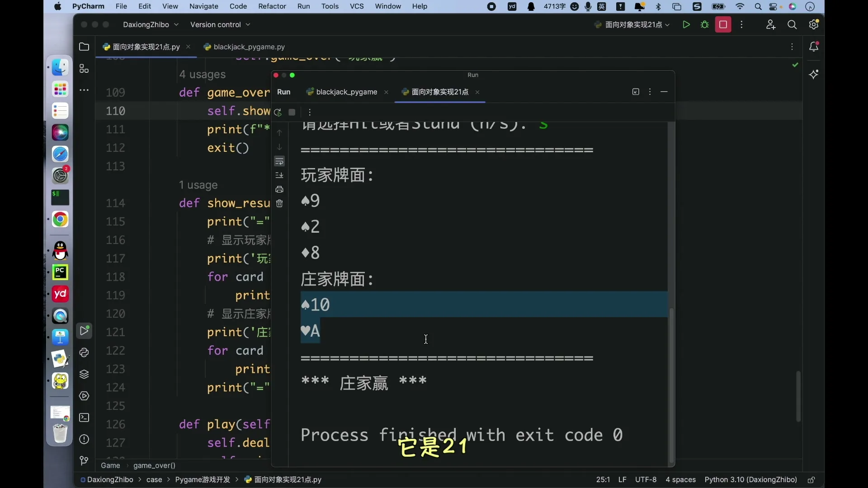
Task: Start Debug with the bug icon
Action: [705, 25]
